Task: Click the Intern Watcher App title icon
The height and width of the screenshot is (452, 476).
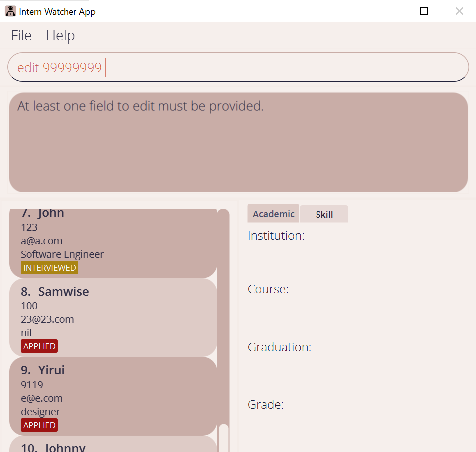Action: tap(10, 11)
